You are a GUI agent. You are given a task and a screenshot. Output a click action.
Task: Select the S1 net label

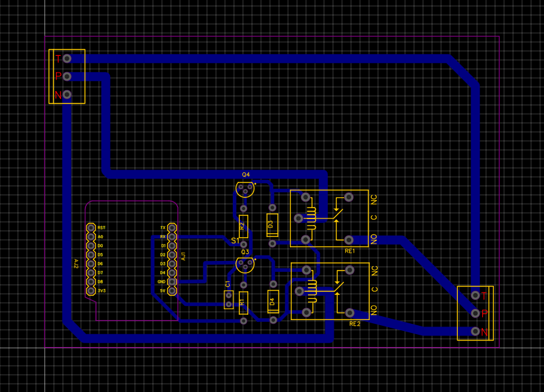pos(235,240)
